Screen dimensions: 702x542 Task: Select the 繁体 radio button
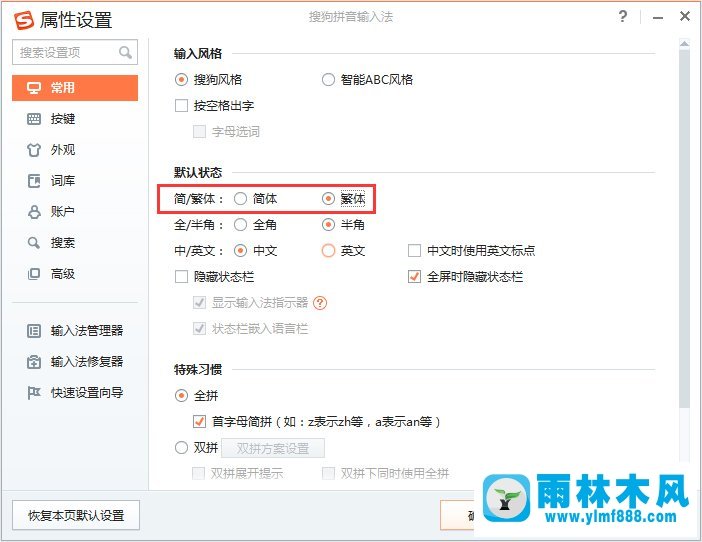(328, 199)
